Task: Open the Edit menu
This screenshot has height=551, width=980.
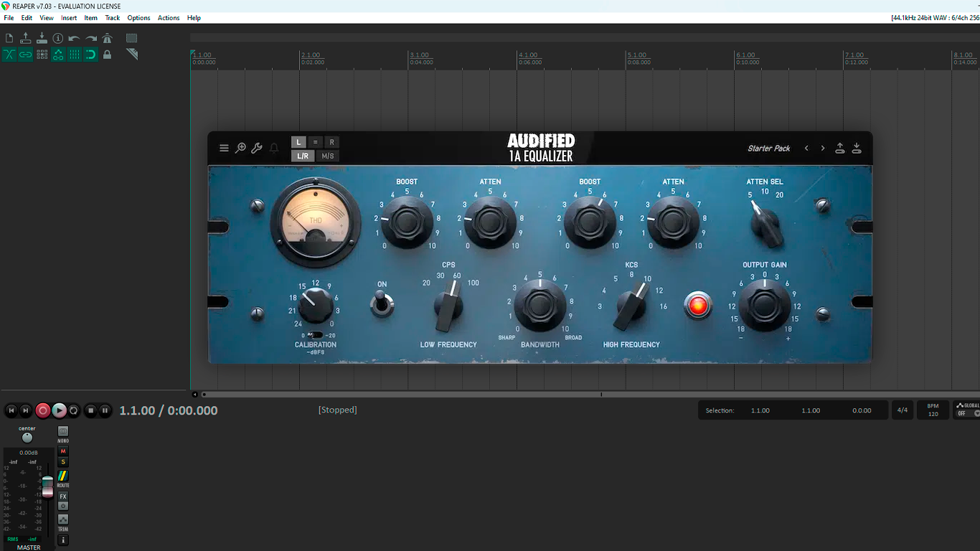Action: [x=27, y=18]
